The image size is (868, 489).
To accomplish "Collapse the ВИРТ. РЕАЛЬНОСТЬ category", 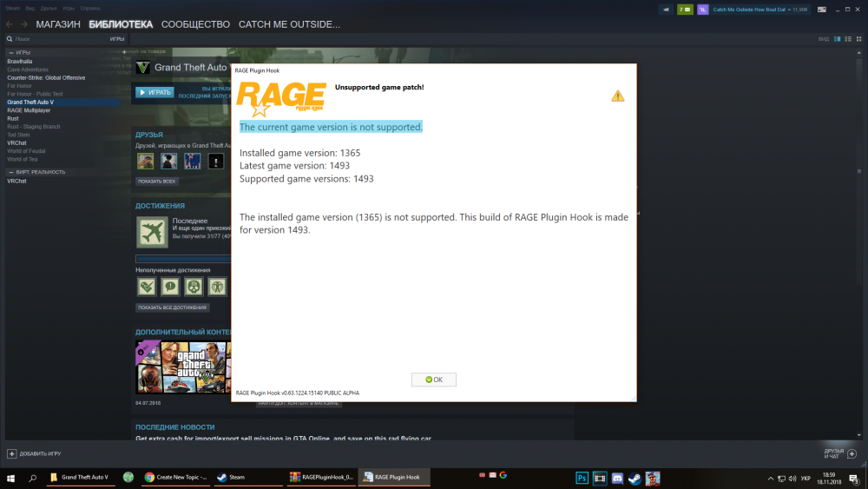I will [11, 172].
